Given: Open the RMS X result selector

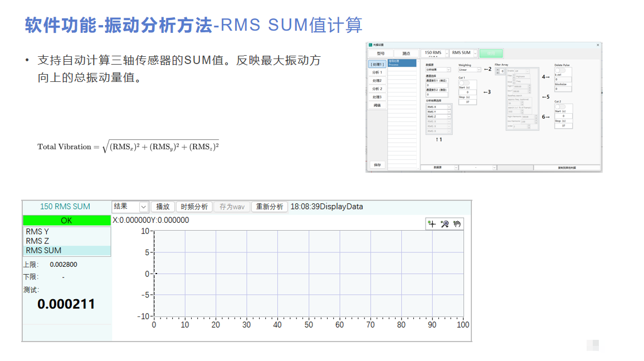Looking at the screenshot, I should (x=438, y=107).
